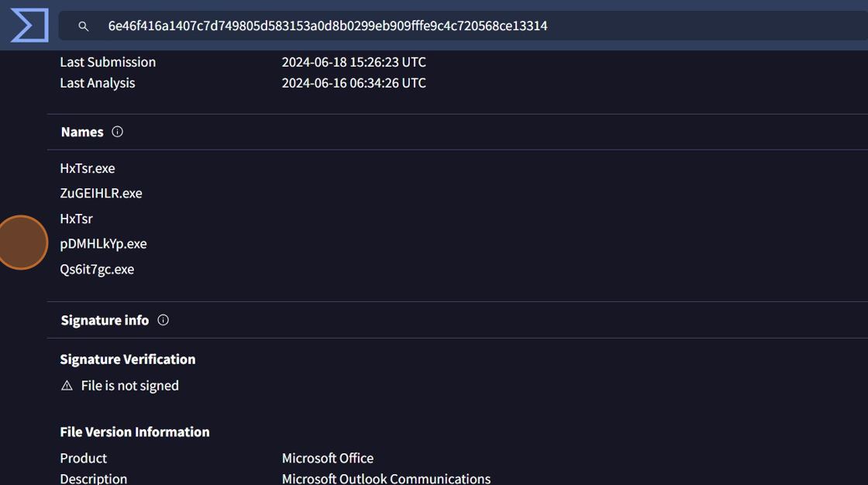Click the info icon beside Names

[x=118, y=132]
